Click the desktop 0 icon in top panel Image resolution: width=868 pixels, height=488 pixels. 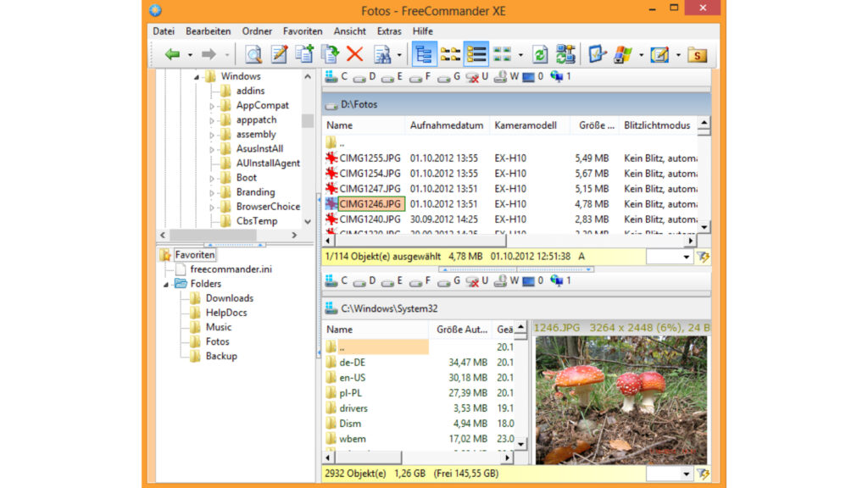pyautogui.click(x=533, y=77)
